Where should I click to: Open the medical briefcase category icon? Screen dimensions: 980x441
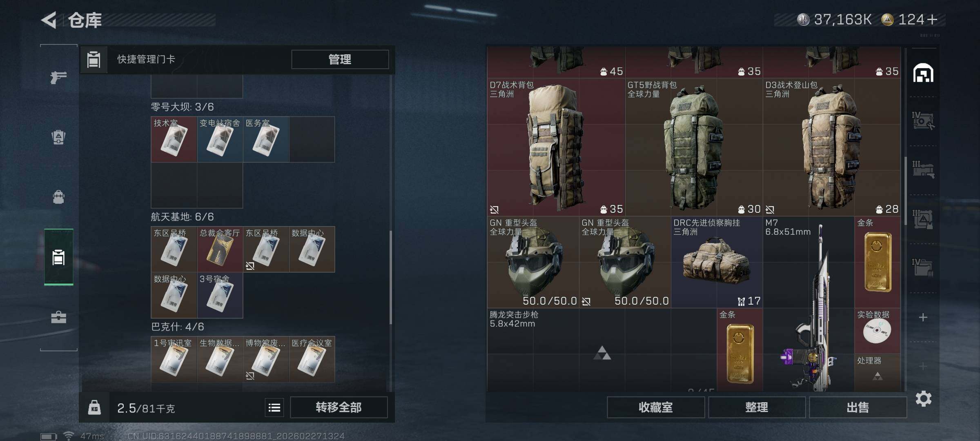pos(58,317)
